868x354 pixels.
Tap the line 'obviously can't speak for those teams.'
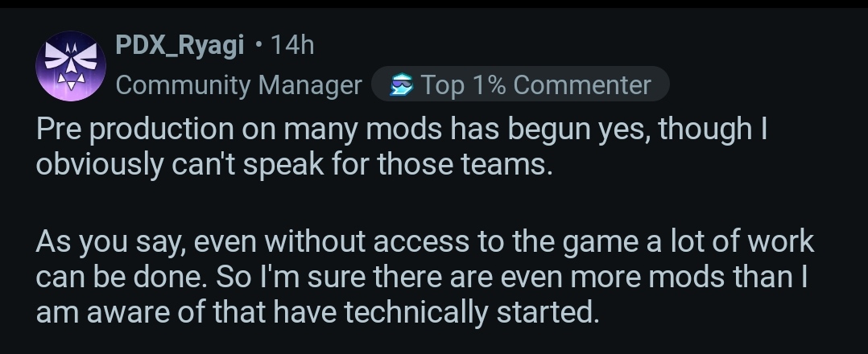294,164
